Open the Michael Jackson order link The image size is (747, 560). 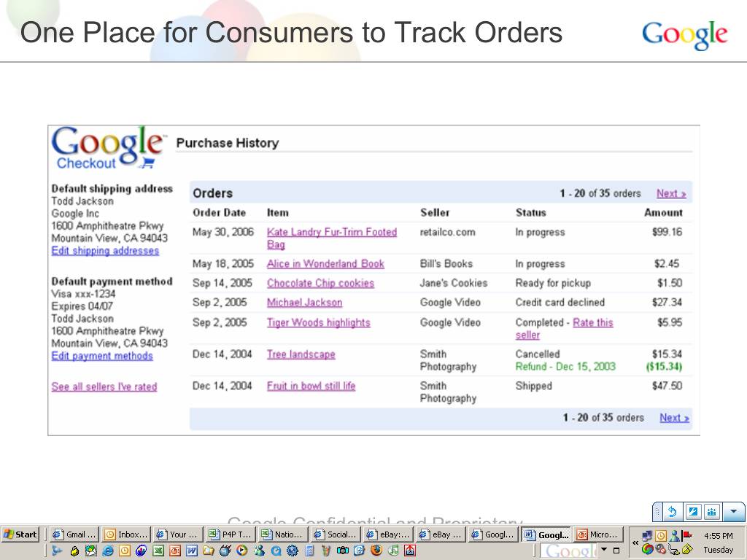tap(304, 303)
